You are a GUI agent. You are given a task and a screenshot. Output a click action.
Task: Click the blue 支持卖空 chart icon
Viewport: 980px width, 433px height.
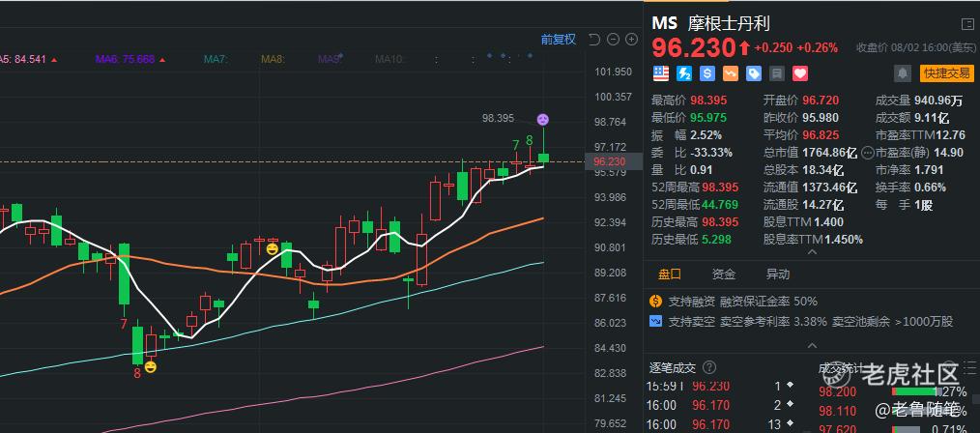click(x=655, y=321)
